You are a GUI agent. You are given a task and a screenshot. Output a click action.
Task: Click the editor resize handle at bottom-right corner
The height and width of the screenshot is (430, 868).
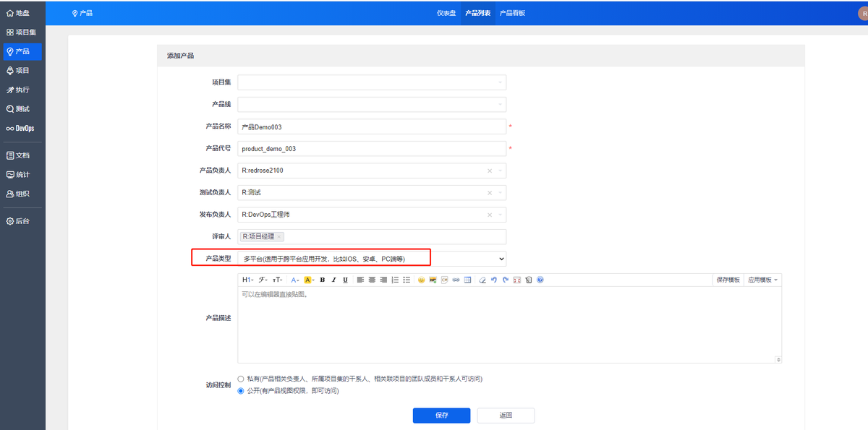coord(778,359)
